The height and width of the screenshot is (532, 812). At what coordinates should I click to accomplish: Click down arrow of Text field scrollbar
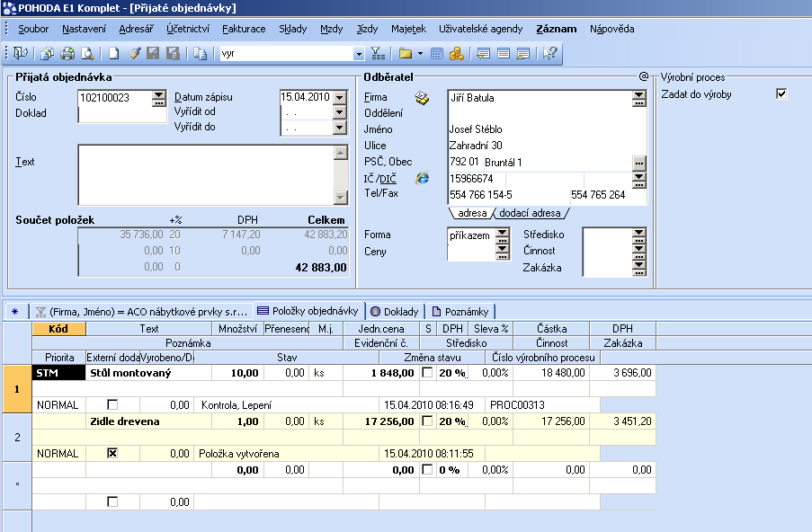(x=340, y=197)
